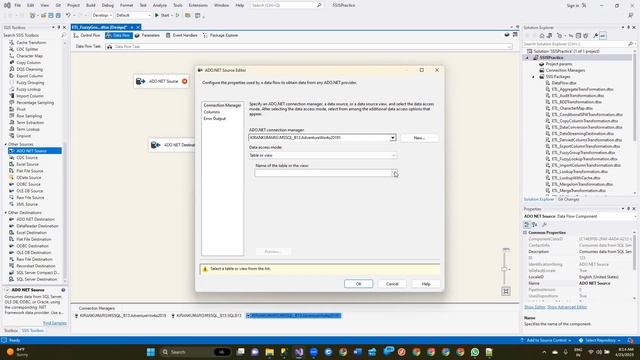
Task: Switch to Parameters tab
Action: [x=147, y=36]
